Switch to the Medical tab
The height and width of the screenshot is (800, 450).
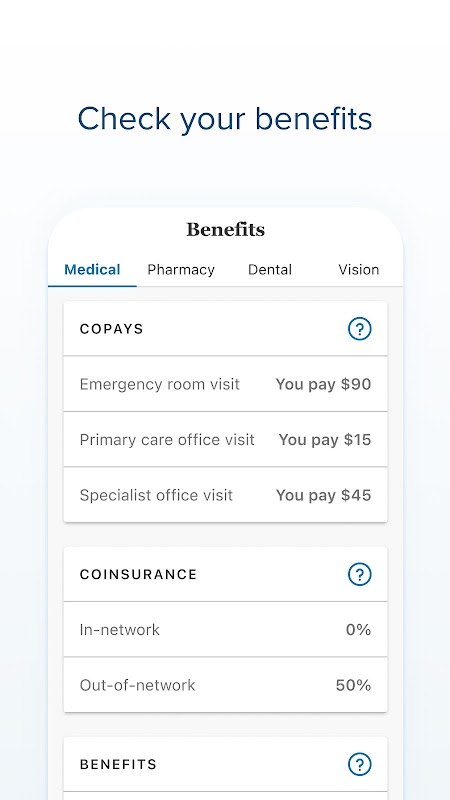92,269
